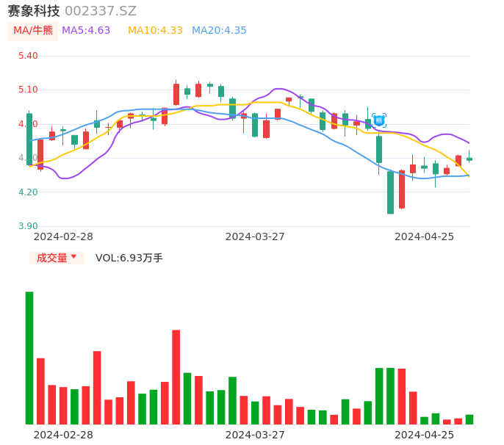Select the MA/牛熊 indicator tab
The image size is (504, 445).
tap(33, 31)
